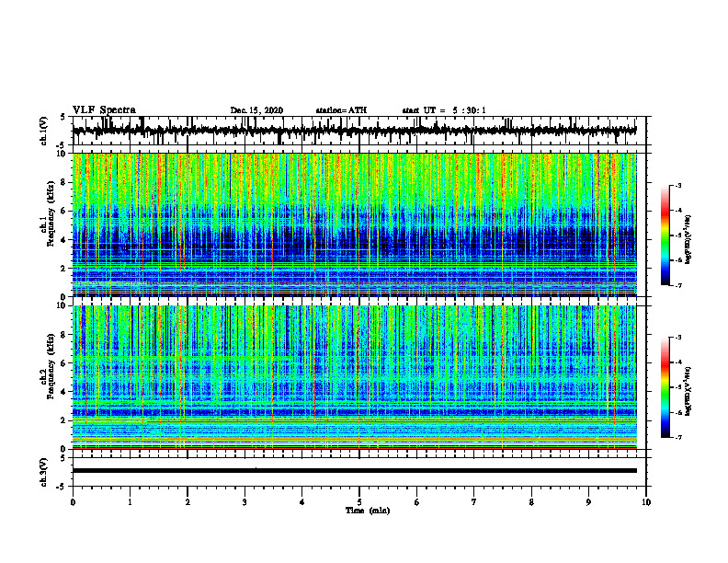Select the date text "Dec. 15, 2020"
This screenshot has height=563, width=728.
[256, 110]
